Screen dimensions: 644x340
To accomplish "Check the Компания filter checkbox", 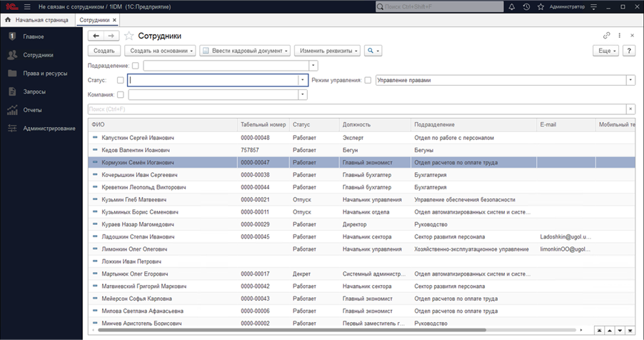I will coord(120,94).
